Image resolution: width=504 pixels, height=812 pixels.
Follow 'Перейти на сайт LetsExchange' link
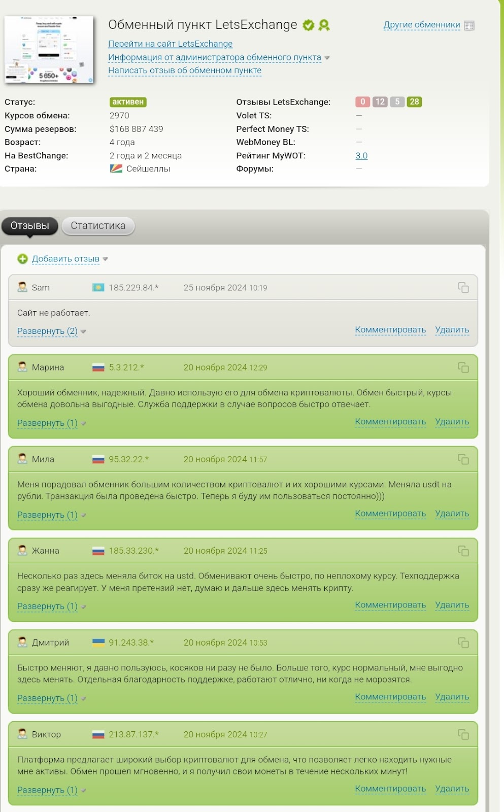[170, 44]
